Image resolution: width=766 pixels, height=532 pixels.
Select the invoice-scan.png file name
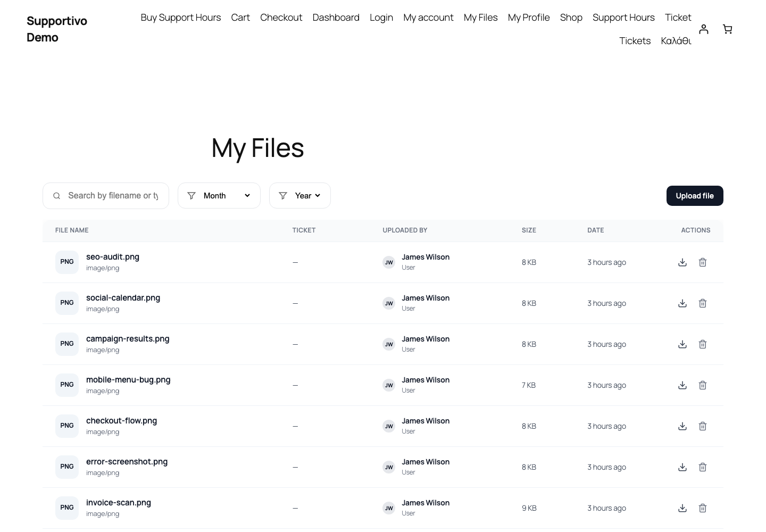pyautogui.click(x=119, y=503)
